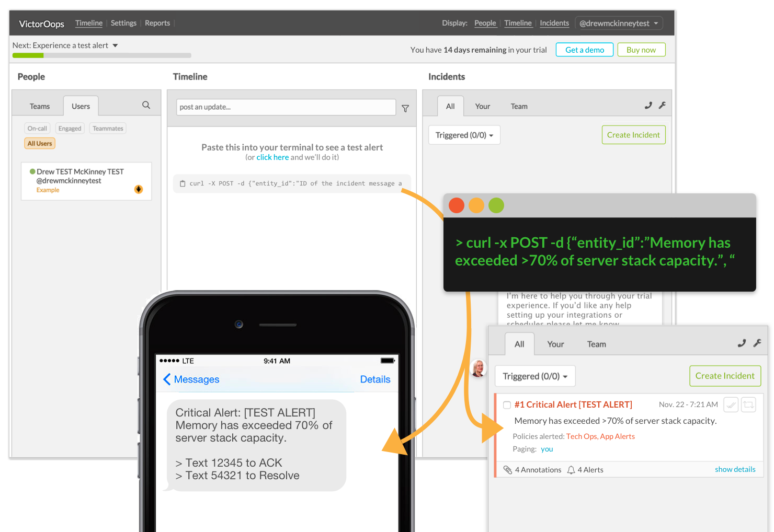Open the Timeline filter funnel icon
Screen dimensions: 774x532
pyautogui.click(x=405, y=109)
